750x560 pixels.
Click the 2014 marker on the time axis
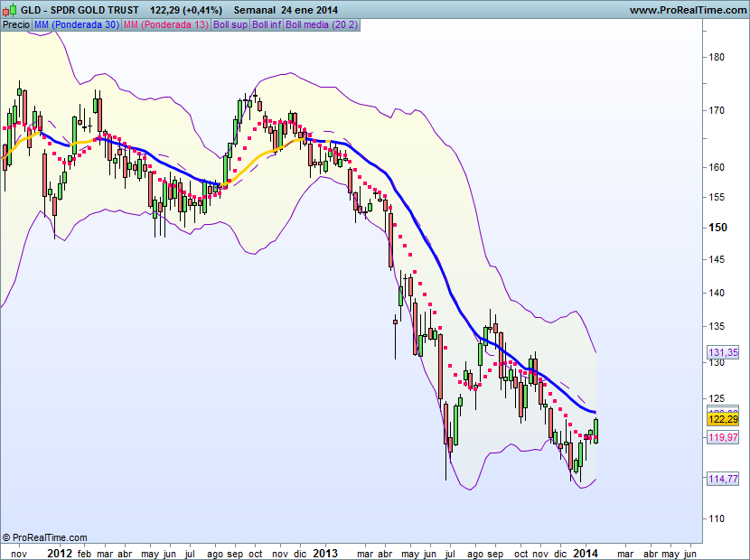pos(586,551)
